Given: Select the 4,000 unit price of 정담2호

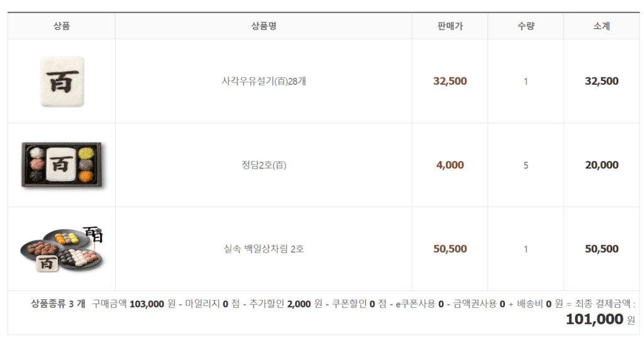Looking at the screenshot, I should (450, 165).
